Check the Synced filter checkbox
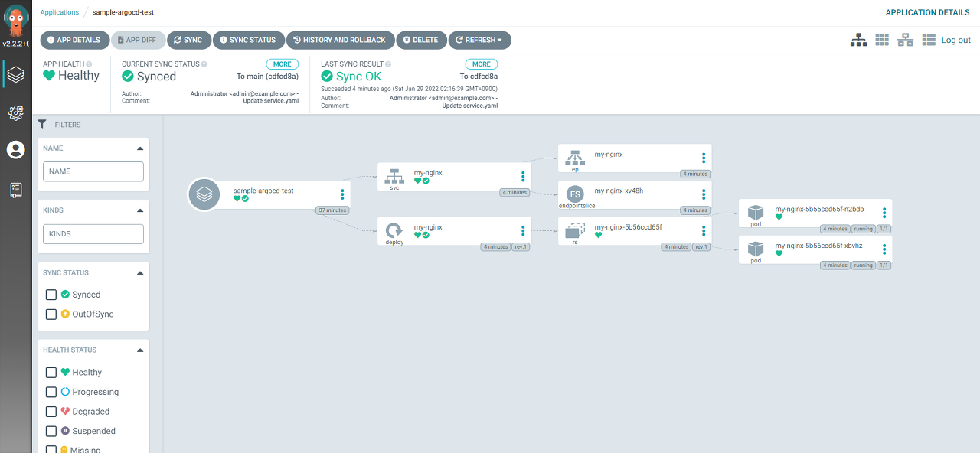This screenshot has height=453, width=980. 51,295
